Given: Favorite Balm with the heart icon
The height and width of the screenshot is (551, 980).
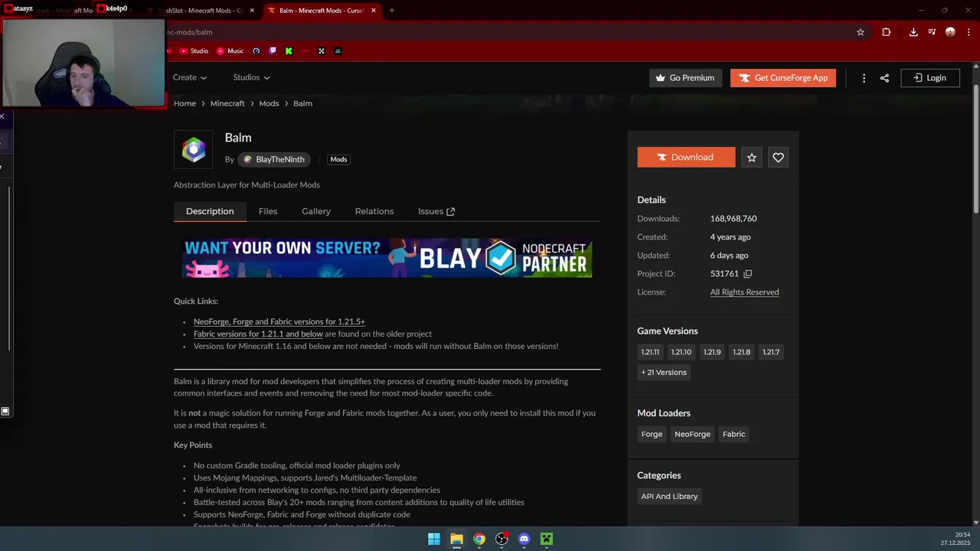Looking at the screenshot, I should coord(778,157).
